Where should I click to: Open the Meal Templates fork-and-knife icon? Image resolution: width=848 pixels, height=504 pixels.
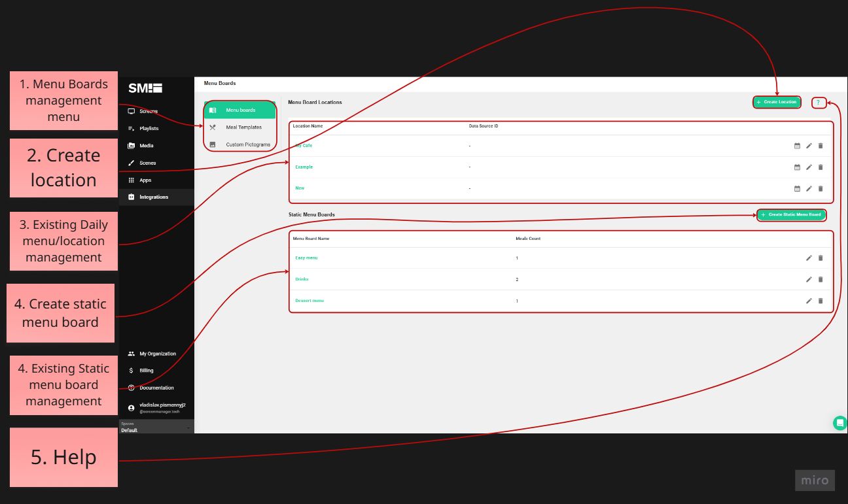coord(213,127)
